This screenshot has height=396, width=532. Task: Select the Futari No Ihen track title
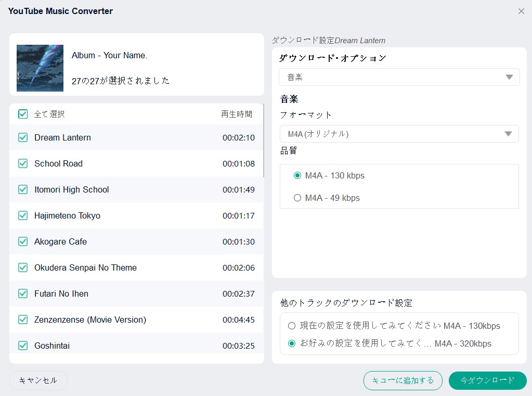point(61,293)
